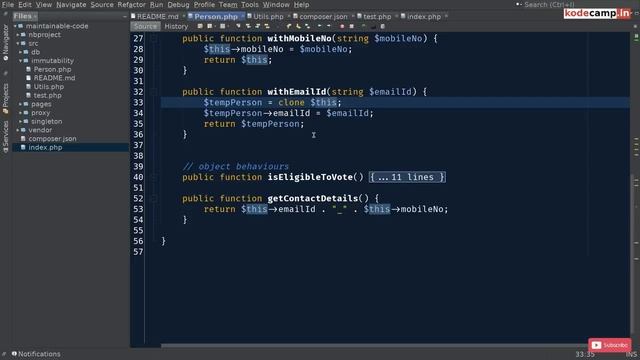Close the Person.php editor tab
The height and width of the screenshot is (360, 640).
242,16
